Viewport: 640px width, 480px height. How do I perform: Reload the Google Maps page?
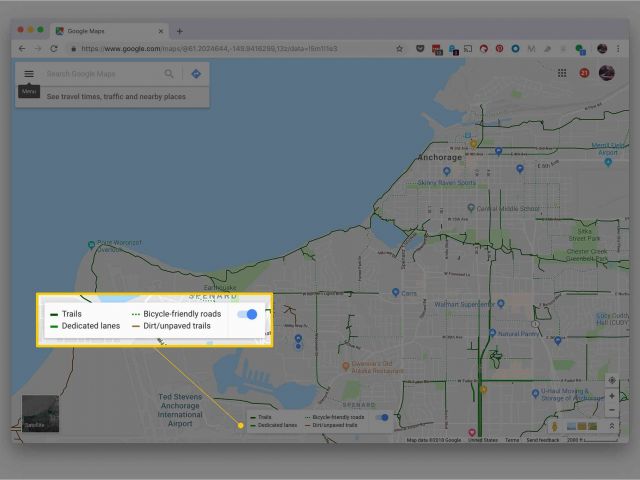53,49
